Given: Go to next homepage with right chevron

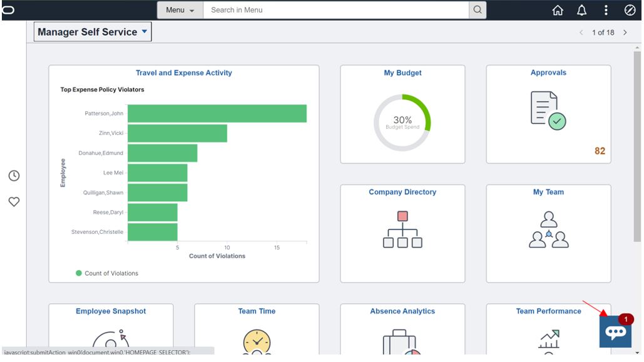Looking at the screenshot, I should pos(625,33).
